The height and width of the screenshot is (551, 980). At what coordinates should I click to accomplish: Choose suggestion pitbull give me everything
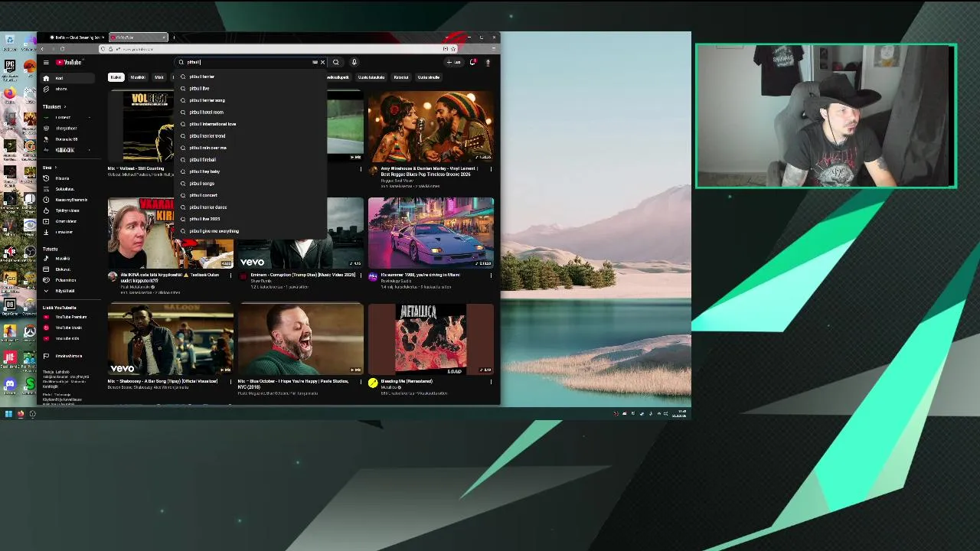coord(251,231)
